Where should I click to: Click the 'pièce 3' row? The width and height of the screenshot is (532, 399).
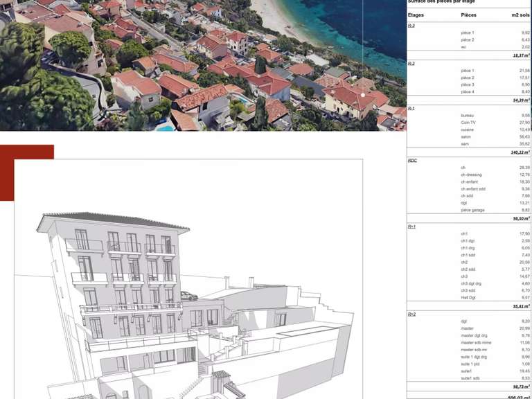[x=468, y=85]
